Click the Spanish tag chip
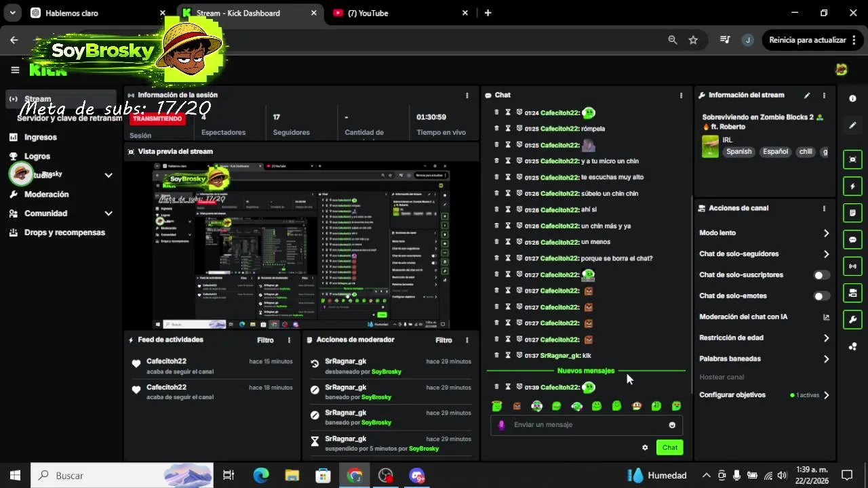This screenshot has height=488, width=868. (738, 152)
